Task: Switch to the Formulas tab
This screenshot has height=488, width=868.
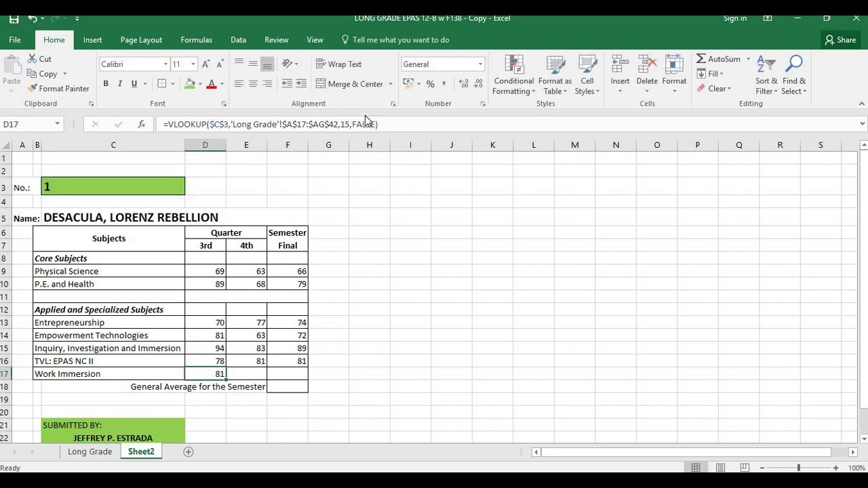Action: click(x=196, y=40)
